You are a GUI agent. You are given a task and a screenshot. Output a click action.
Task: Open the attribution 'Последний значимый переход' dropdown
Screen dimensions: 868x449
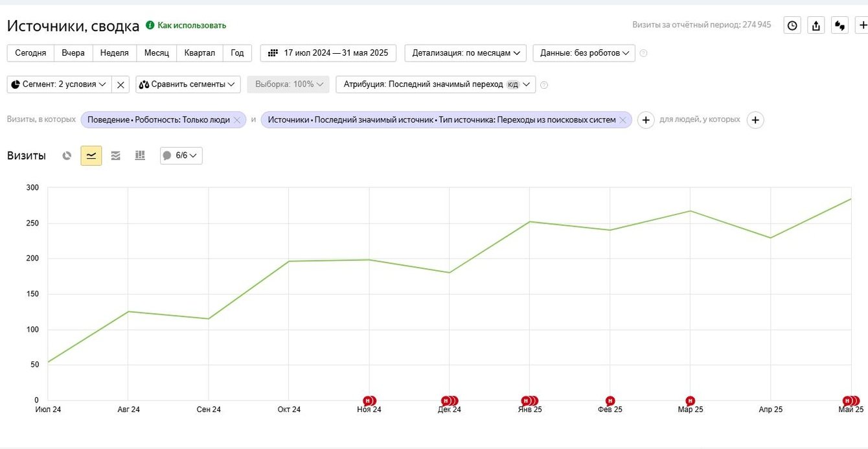point(436,84)
